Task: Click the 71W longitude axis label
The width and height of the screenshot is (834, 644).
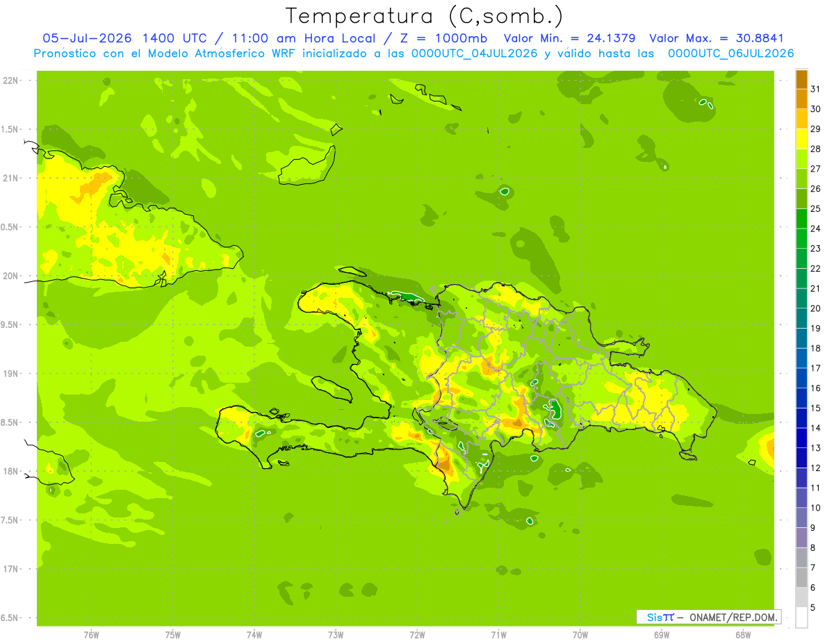Action: tap(498, 635)
